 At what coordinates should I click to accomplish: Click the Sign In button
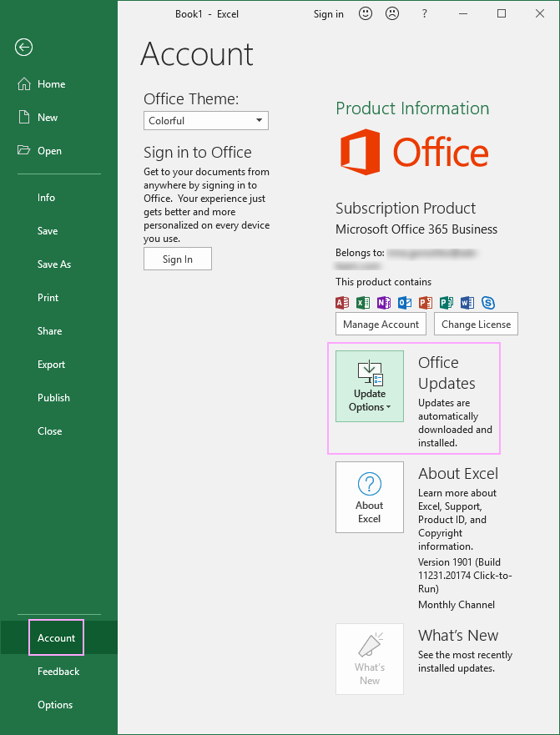178,259
